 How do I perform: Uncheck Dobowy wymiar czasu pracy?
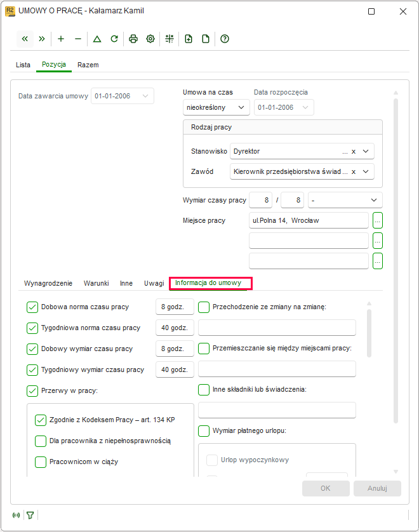[32, 349]
